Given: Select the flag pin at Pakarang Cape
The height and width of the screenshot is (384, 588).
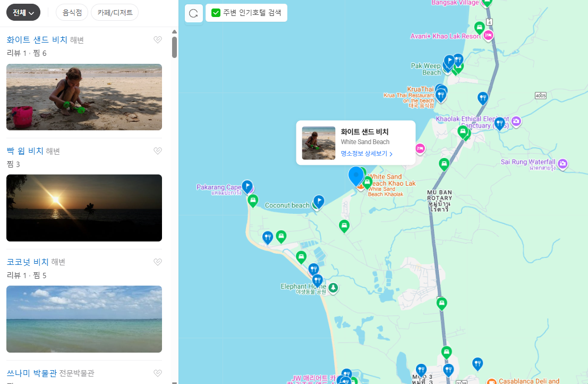Looking at the screenshot, I should (247, 187).
